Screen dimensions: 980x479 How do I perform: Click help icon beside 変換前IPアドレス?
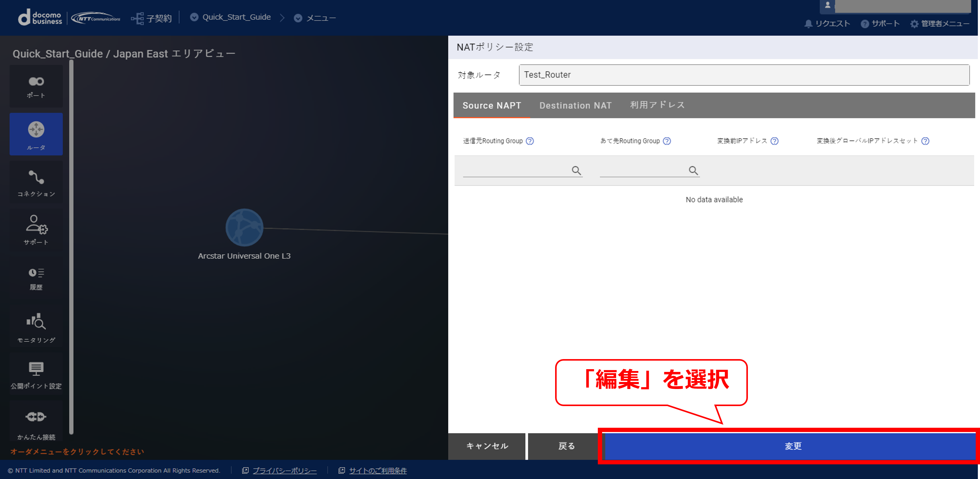click(x=774, y=141)
